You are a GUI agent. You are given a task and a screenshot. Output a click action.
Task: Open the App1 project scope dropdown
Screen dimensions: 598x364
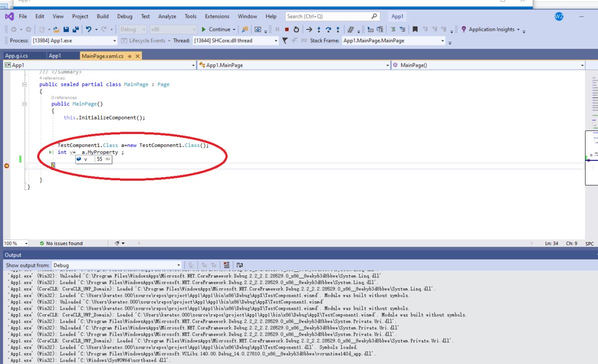(x=100, y=65)
